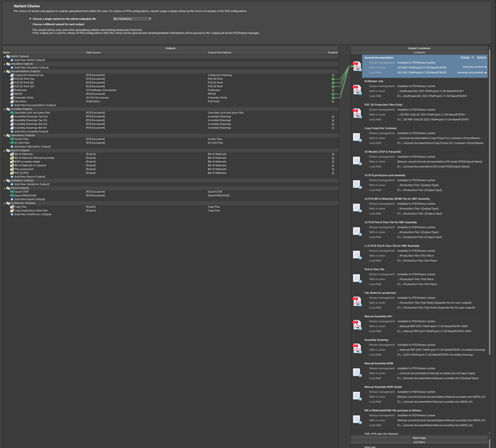
Task: Choose a single variant for whole outputjob
Action: tap(30, 18)
